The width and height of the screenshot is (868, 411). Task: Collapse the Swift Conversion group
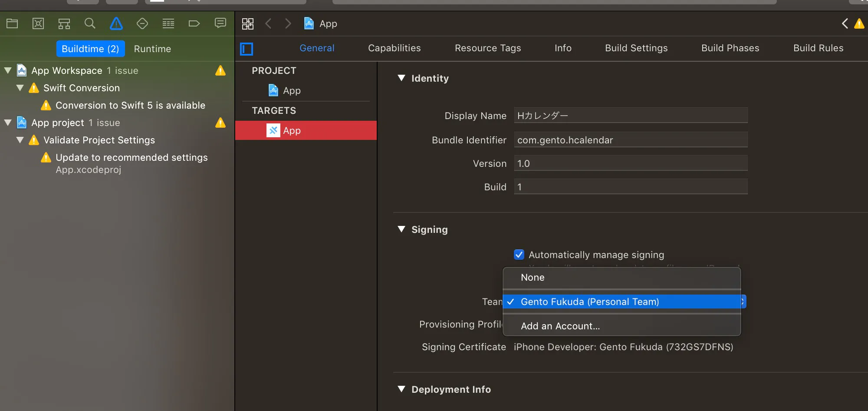20,88
